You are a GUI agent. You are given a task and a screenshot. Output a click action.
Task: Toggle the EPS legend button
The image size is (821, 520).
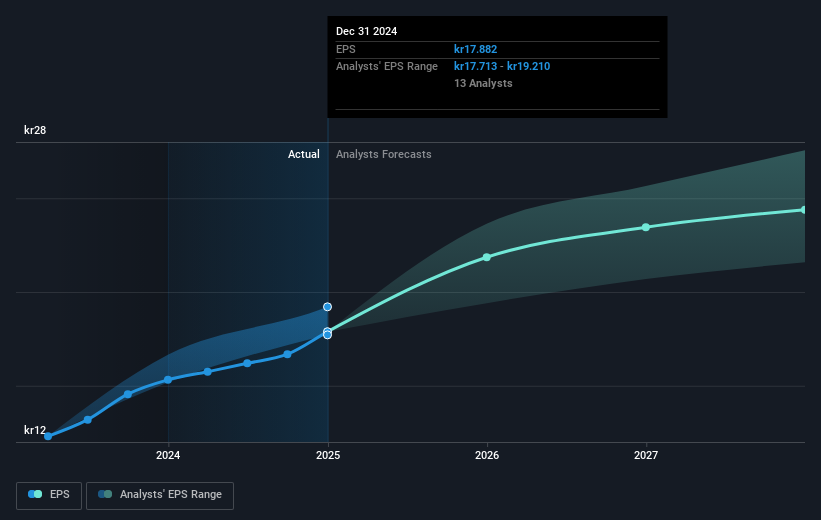tap(49, 495)
